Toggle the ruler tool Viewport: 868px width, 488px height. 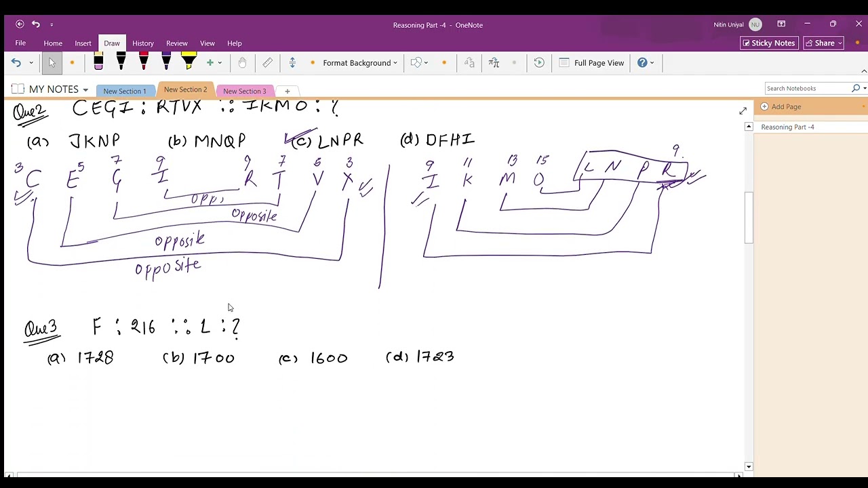[268, 63]
